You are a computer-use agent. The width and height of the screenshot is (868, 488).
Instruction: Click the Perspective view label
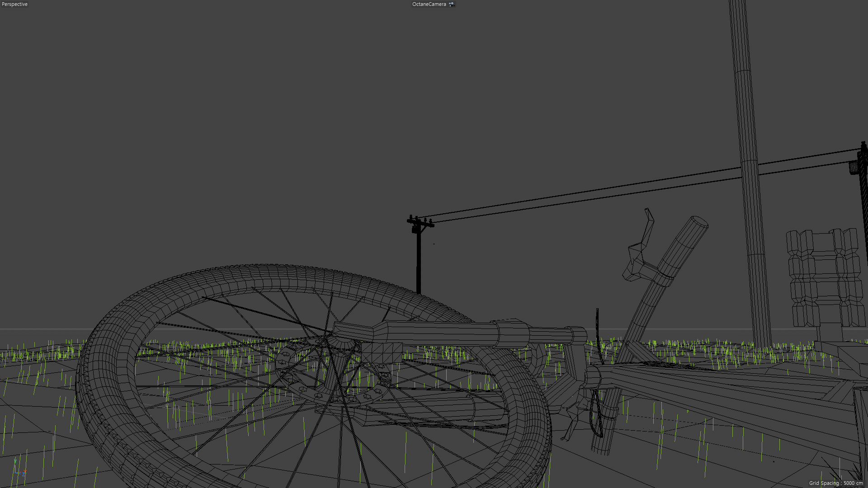coord(14,4)
